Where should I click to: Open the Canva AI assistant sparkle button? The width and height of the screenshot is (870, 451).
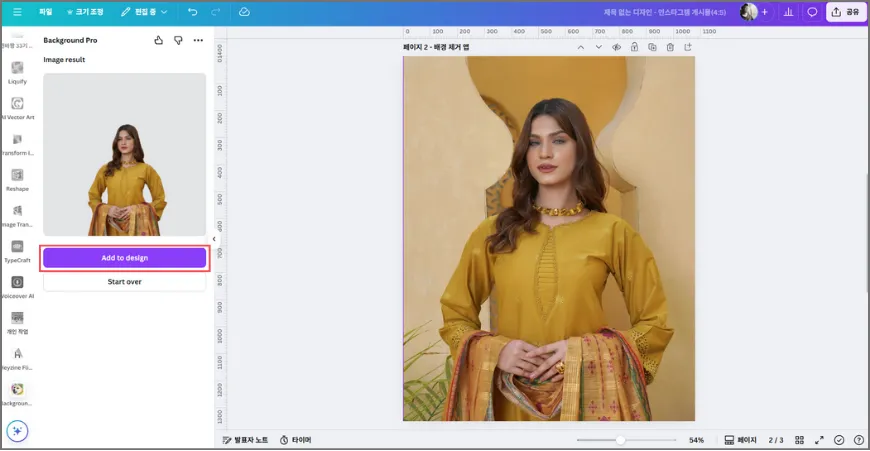pos(17,431)
